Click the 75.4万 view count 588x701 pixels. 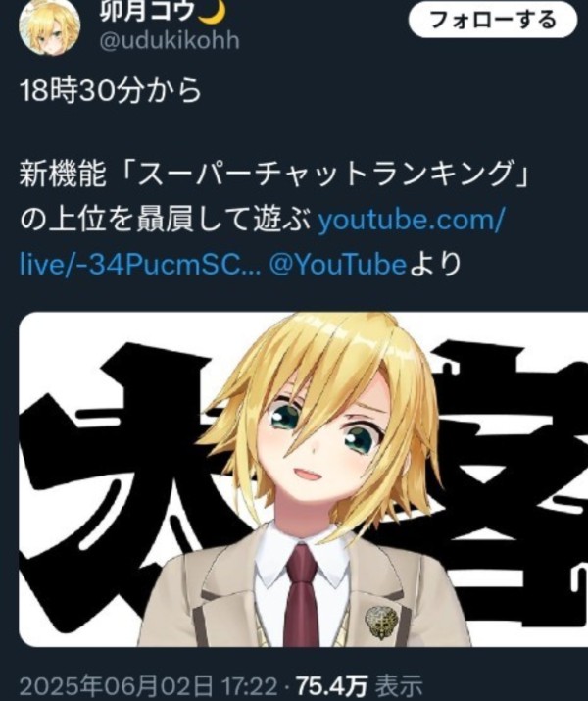point(332,686)
